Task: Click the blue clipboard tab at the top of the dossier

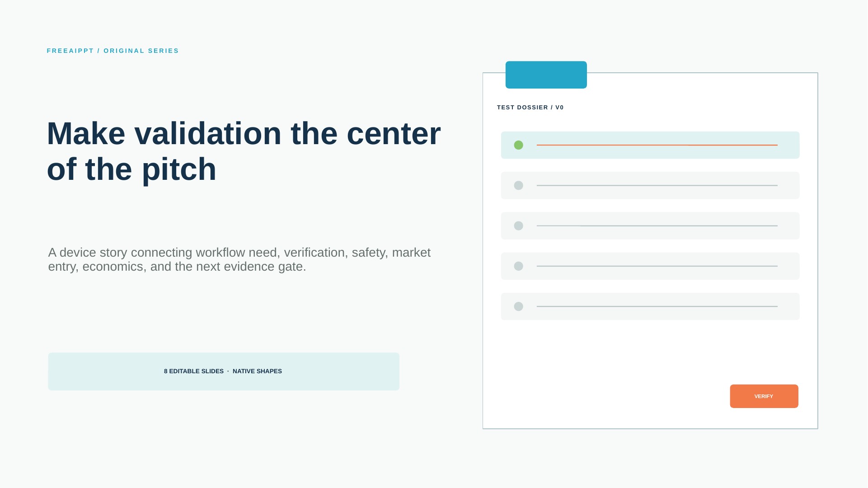Action: [x=546, y=75]
